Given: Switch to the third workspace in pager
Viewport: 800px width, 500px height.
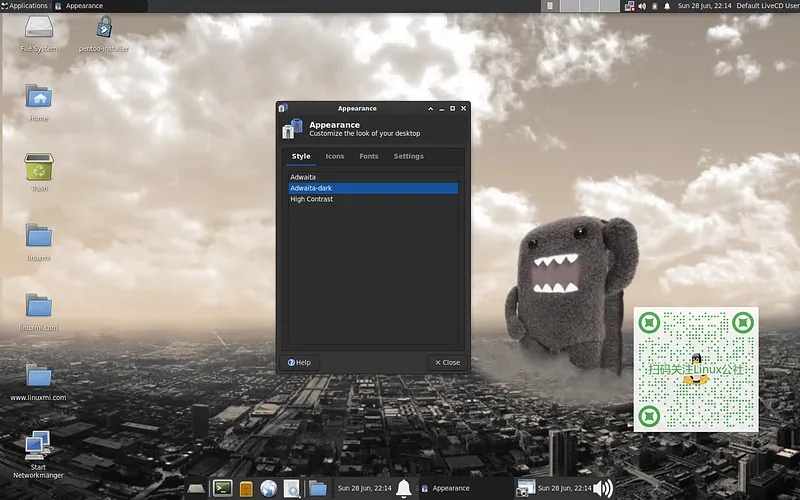Looking at the screenshot, I should tap(589, 6).
